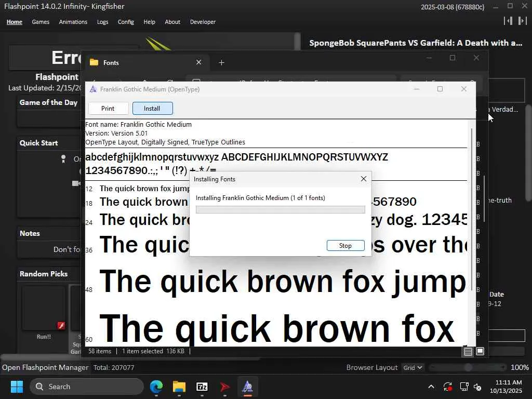The width and height of the screenshot is (532, 399).
Task: Adjust the Flashpoint zoom scale slider
Action: coord(468,367)
